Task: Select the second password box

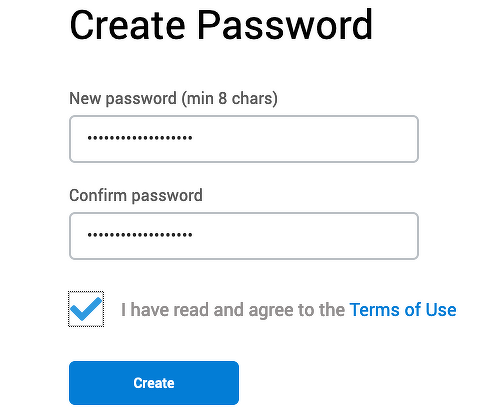Action: tap(244, 236)
